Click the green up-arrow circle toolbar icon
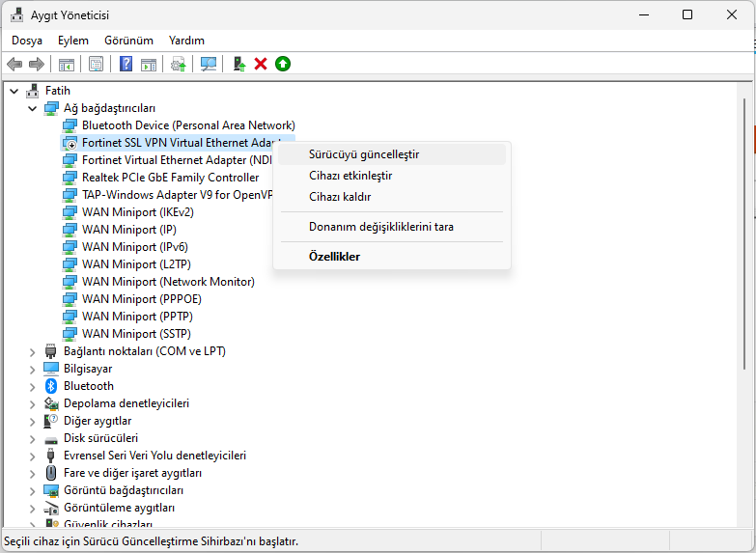Viewport: 756px width, 553px height. [283, 64]
